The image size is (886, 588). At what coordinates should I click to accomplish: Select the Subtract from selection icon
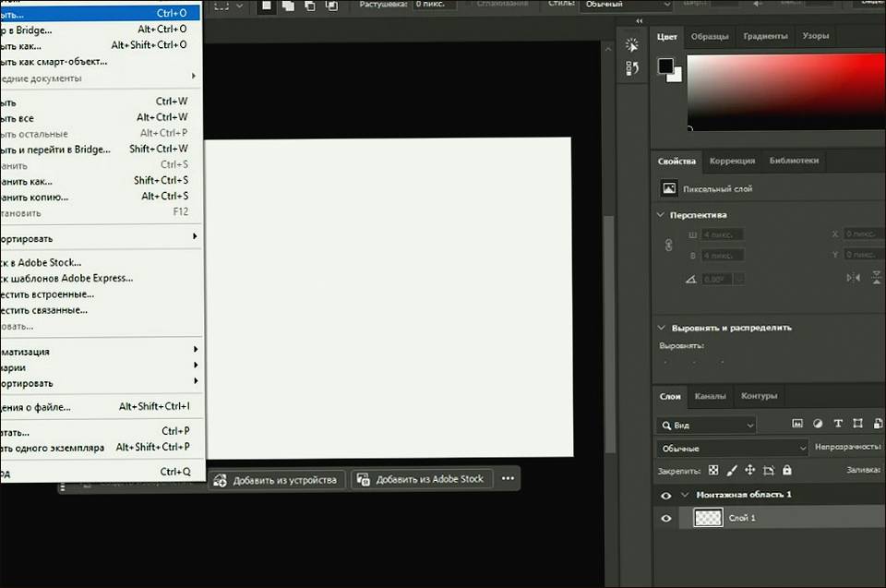point(310,6)
